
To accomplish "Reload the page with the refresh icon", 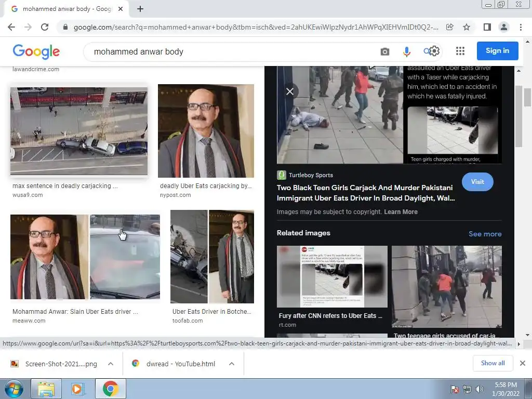I will click(x=45, y=27).
